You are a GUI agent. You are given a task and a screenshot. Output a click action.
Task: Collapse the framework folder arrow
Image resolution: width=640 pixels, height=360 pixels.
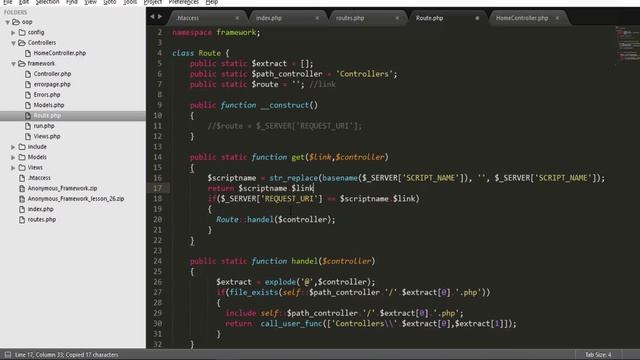click(x=13, y=64)
